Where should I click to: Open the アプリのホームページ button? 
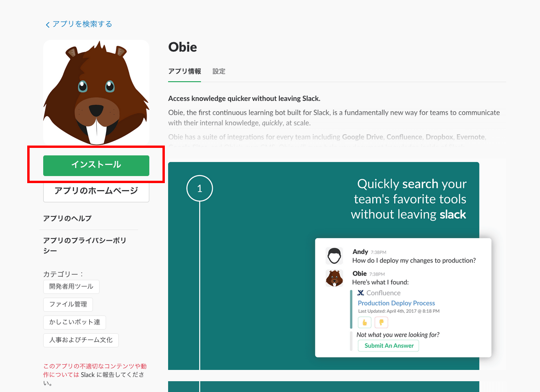[96, 191]
